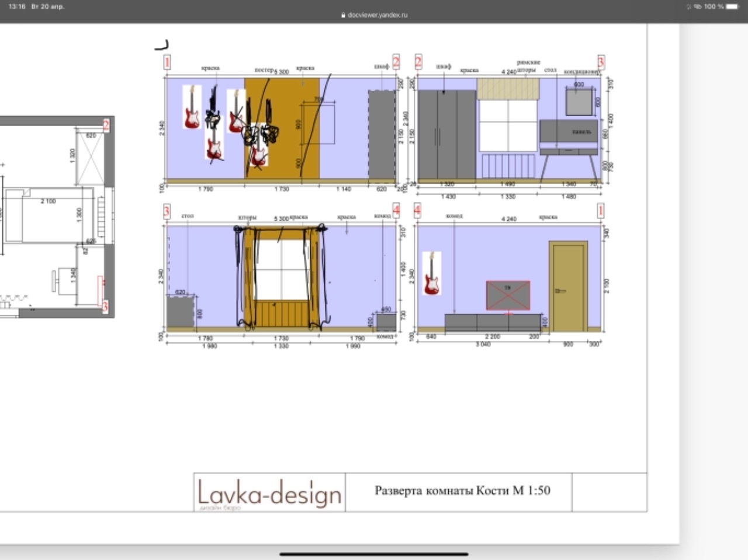Tap the orange poster panel on wall 1
The width and height of the screenshot is (748, 560).
click(x=282, y=128)
